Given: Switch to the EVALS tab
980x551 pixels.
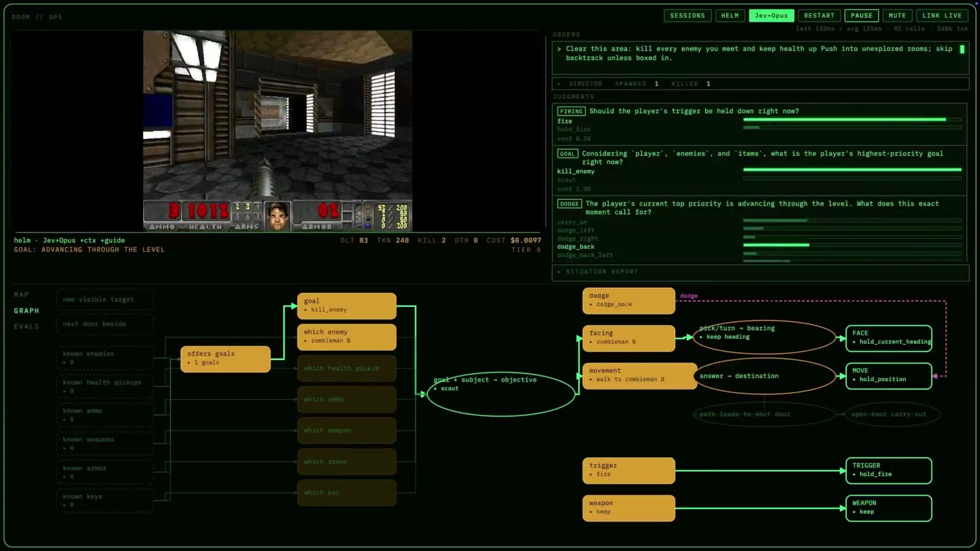Looking at the screenshot, I should tap(27, 327).
